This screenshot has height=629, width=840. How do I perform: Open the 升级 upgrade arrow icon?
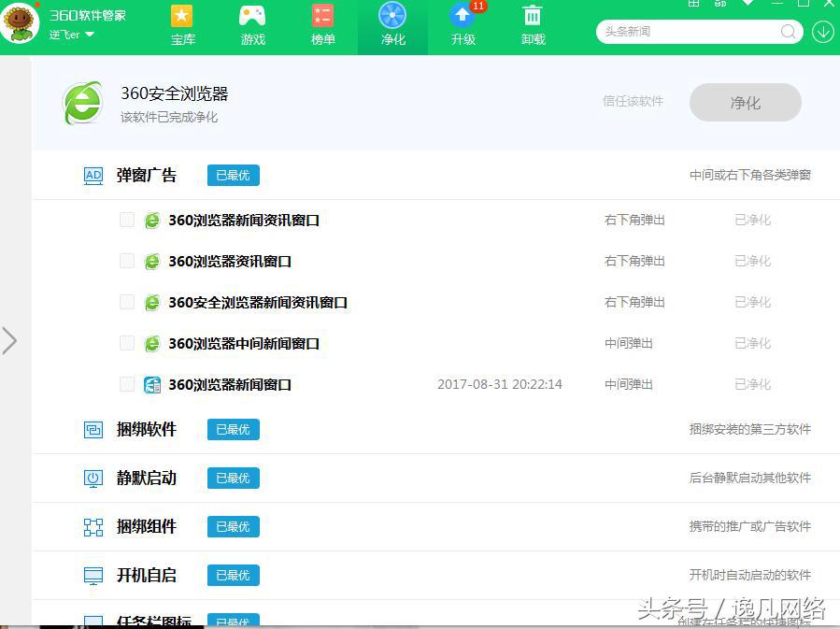pyautogui.click(x=463, y=25)
